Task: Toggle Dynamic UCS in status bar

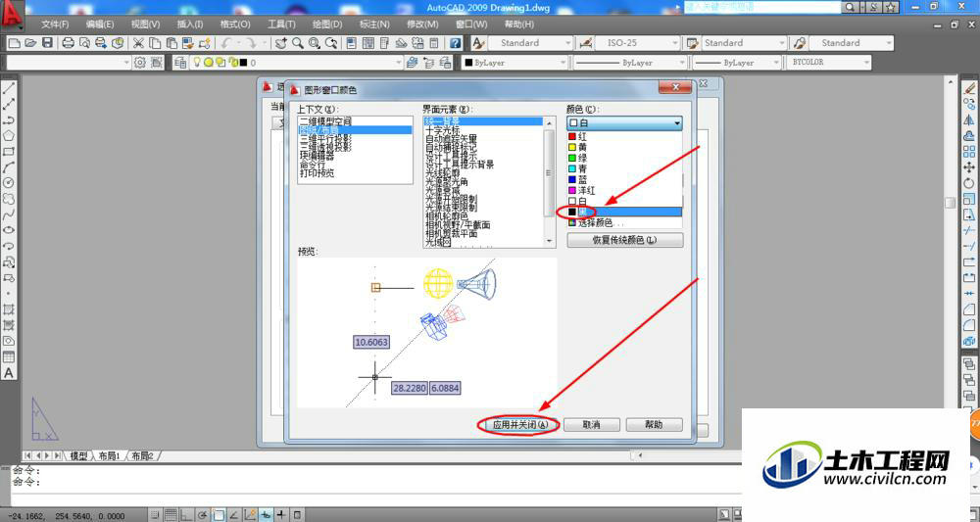Action: click(250, 515)
